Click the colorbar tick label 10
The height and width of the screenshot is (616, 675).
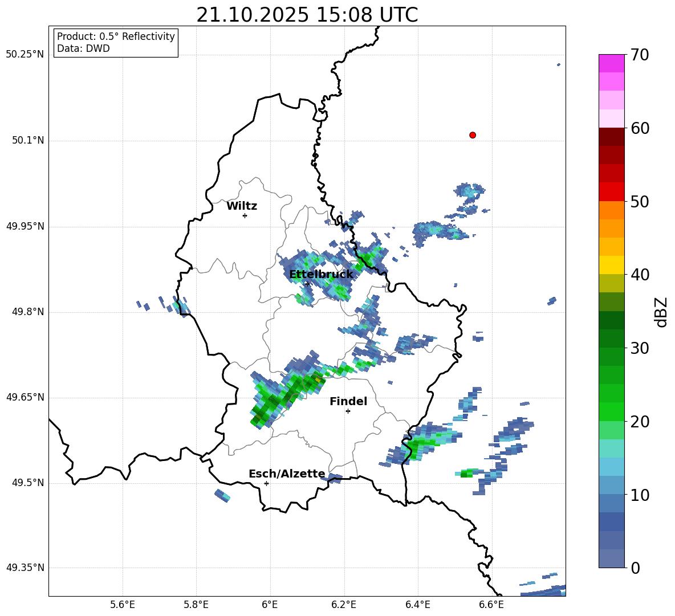point(640,495)
